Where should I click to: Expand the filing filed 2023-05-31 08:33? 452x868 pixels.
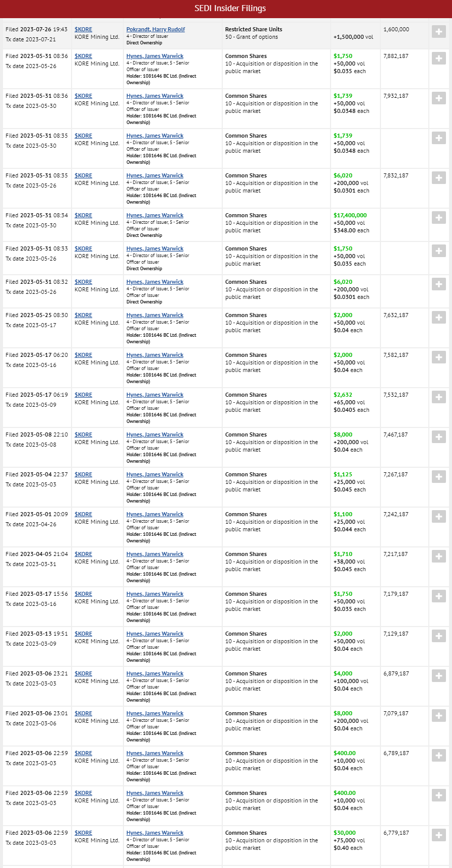(438, 251)
